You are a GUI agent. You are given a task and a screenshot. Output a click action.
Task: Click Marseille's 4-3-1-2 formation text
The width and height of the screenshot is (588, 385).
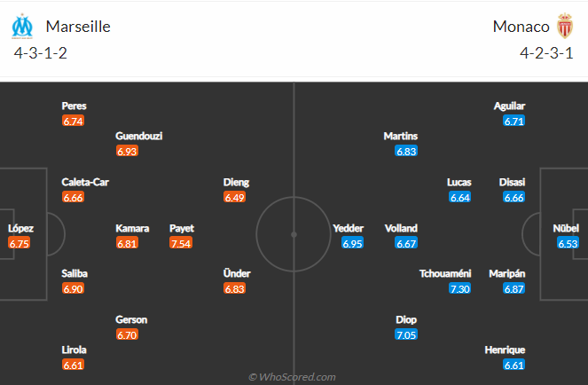coord(41,53)
